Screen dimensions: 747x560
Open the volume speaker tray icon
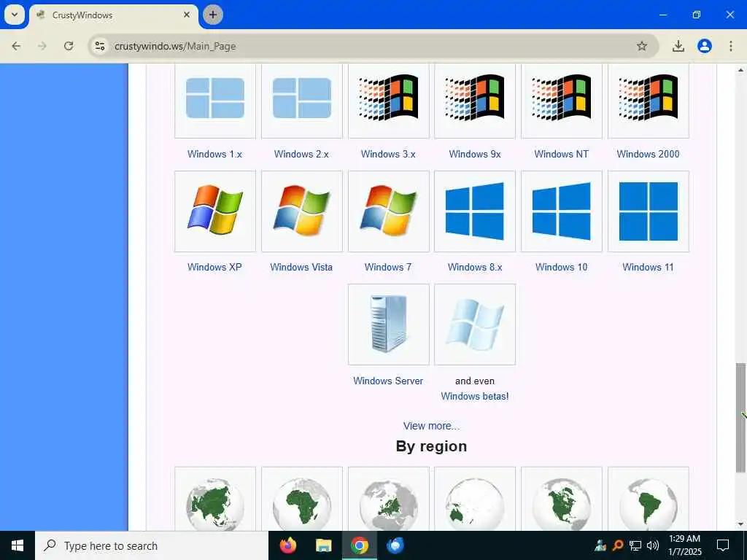(x=653, y=545)
